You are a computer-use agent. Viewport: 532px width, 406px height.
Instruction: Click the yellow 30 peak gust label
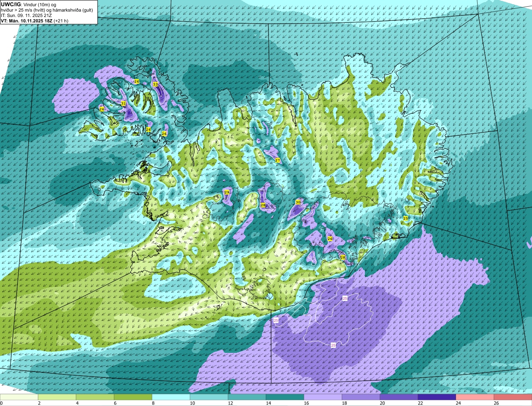[298, 202]
